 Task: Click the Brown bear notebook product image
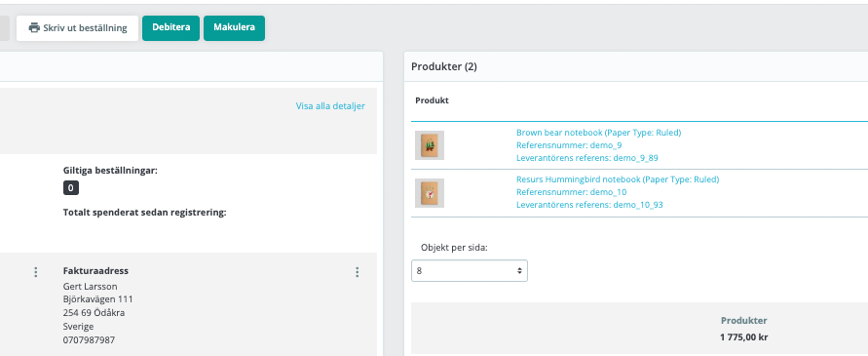click(430, 145)
